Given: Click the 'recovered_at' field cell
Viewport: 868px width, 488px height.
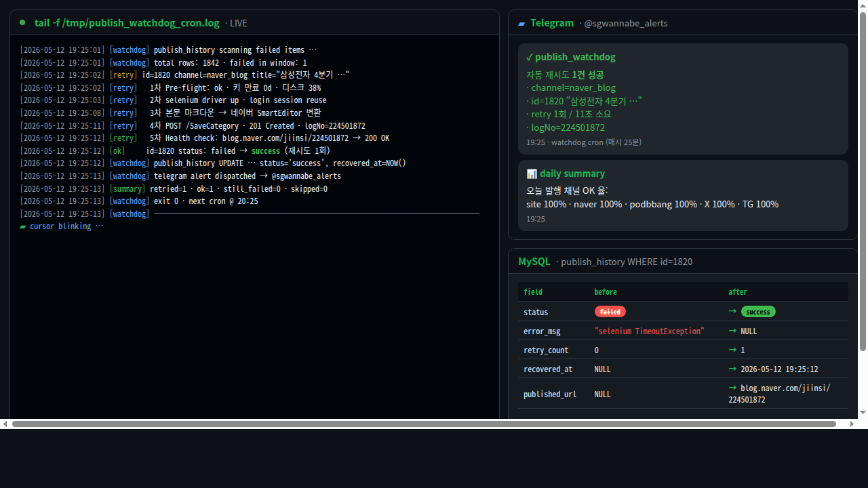Looking at the screenshot, I should pyautogui.click(x=548, y=369).
